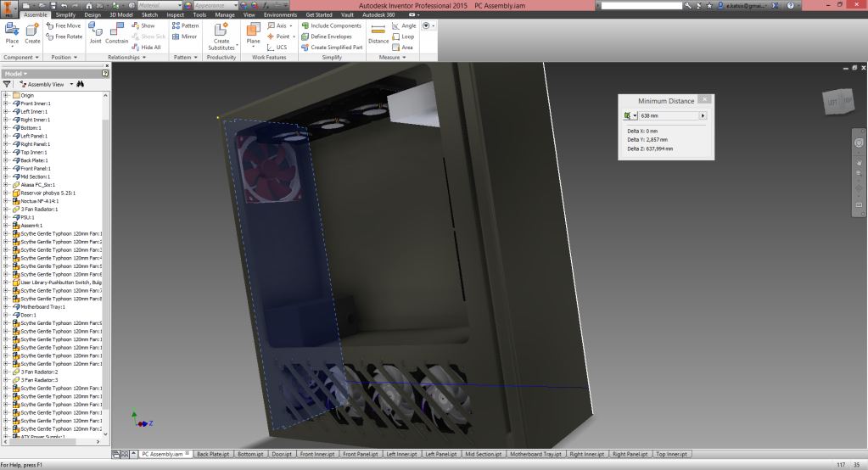
Task: Select the Angle measure tool
Action: pyautogui.click(x=404, y=26)
